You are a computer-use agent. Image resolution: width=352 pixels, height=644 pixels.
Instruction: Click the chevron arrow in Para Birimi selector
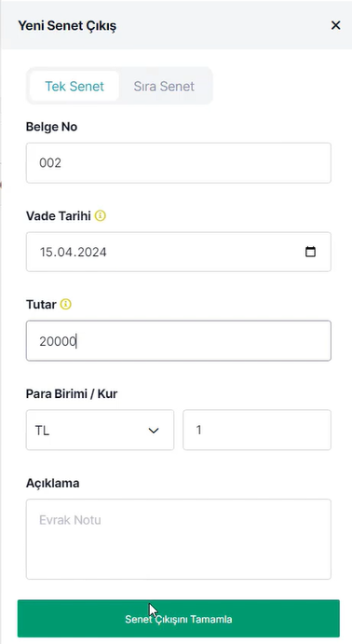[x=154, y=431]
